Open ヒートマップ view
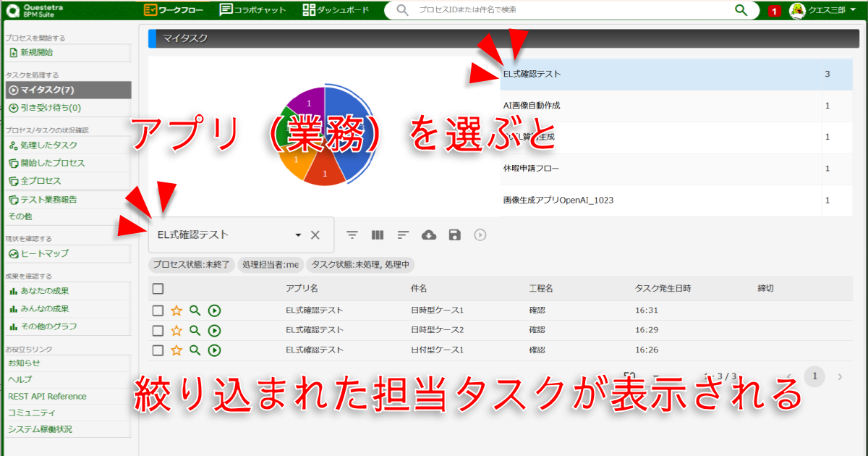This screenshot has width=868, height=456. point(67,253)
